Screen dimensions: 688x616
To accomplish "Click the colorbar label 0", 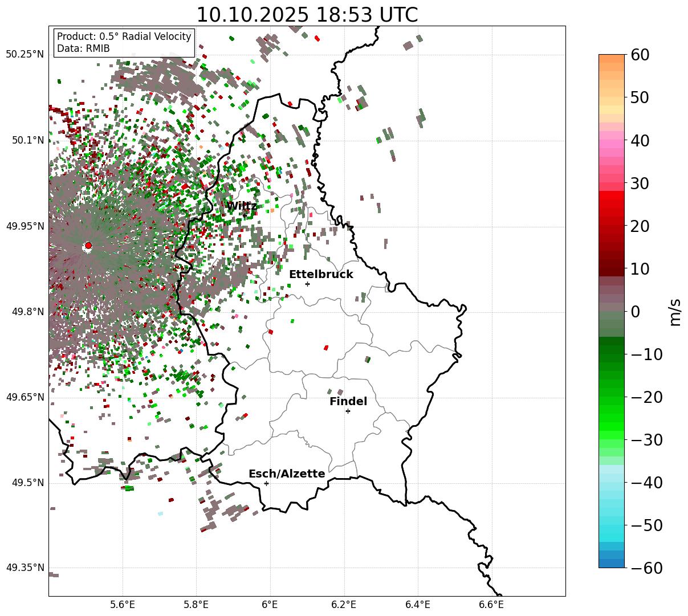I will point(636,311).
